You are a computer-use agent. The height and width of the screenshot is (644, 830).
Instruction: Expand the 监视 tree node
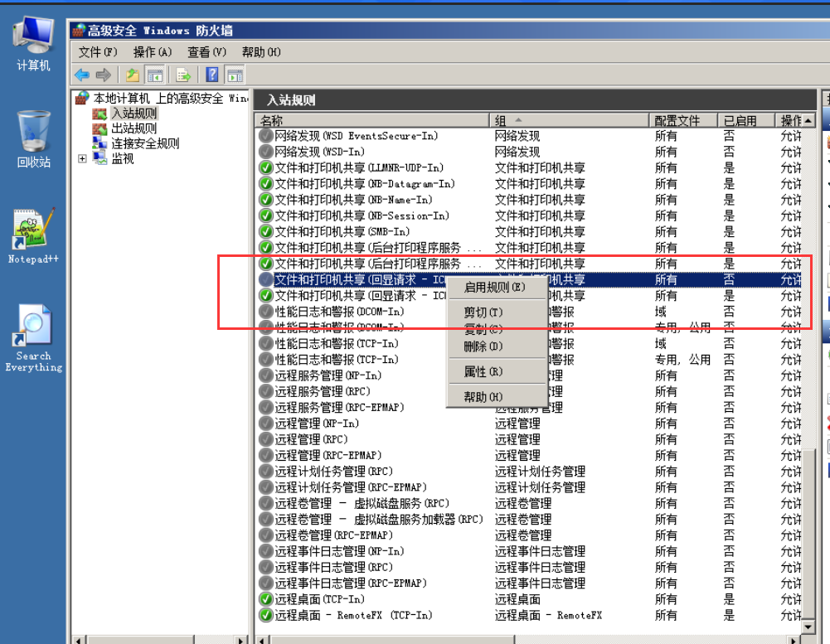tap(82, 159)
